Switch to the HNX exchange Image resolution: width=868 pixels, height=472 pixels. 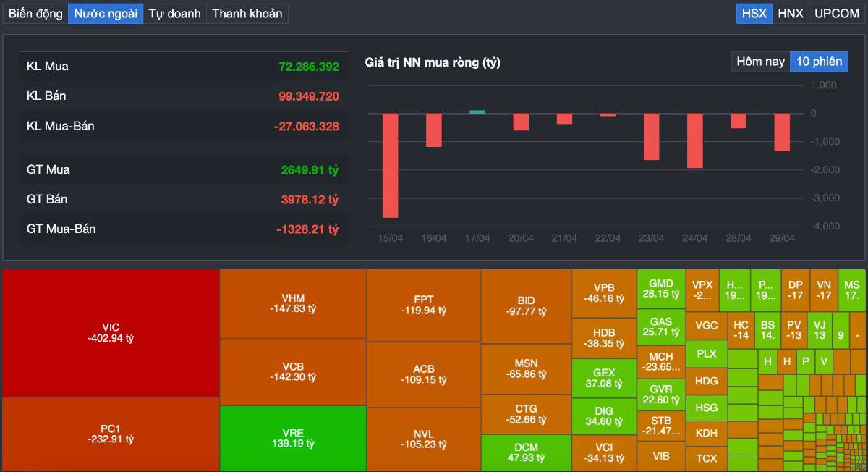click(790, 14)
